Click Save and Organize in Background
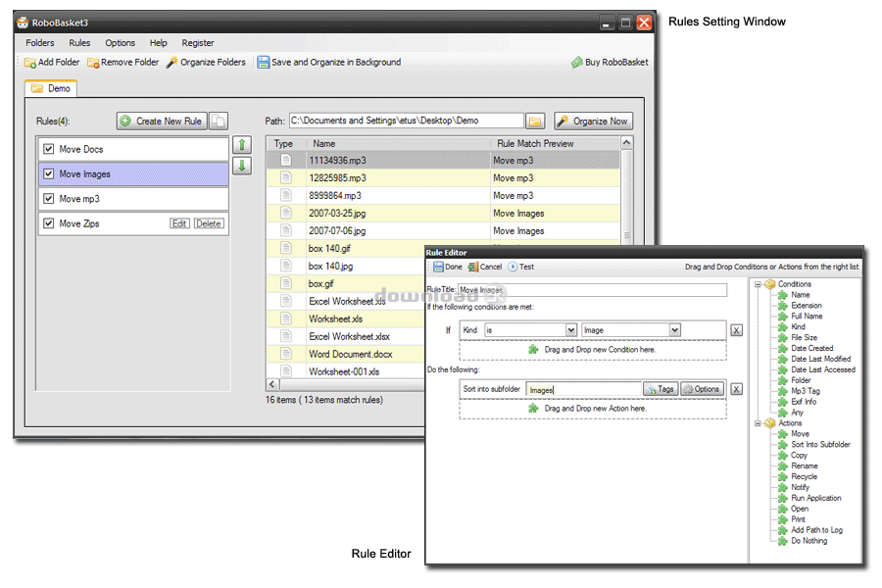The height and width of the screenshot is (588, 882). (329, 62)
